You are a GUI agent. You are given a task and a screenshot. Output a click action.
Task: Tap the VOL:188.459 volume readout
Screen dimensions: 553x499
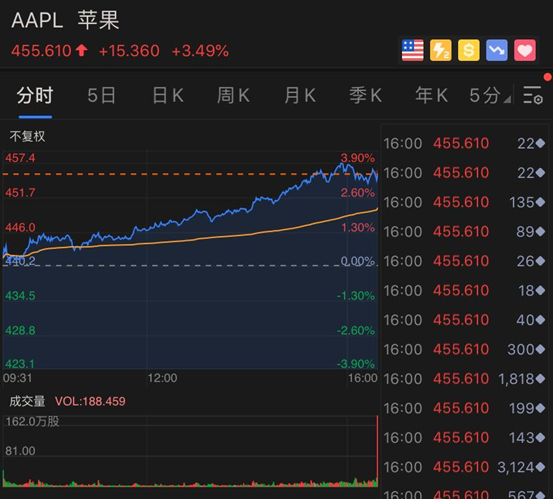pyautogui.click(x=90, y=401)
